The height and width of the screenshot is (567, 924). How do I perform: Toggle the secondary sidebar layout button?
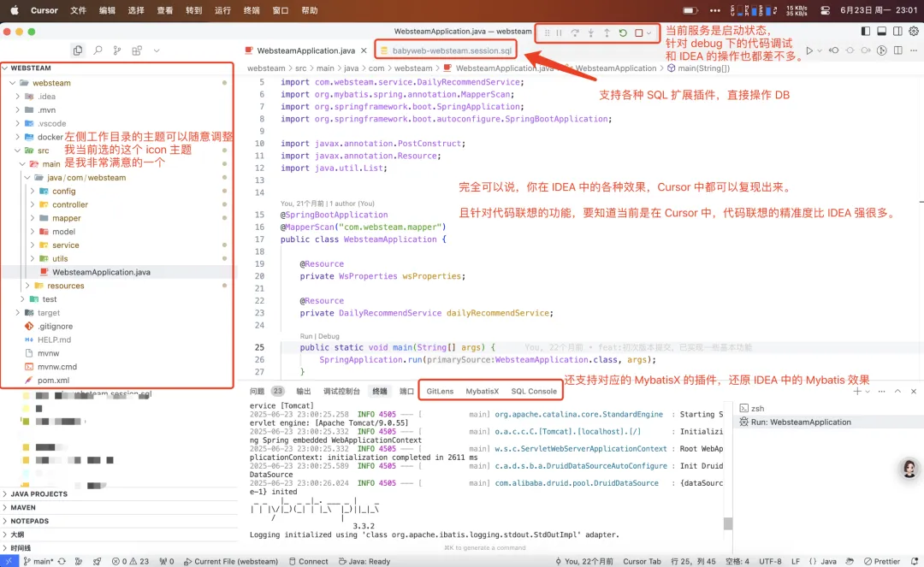897,32
